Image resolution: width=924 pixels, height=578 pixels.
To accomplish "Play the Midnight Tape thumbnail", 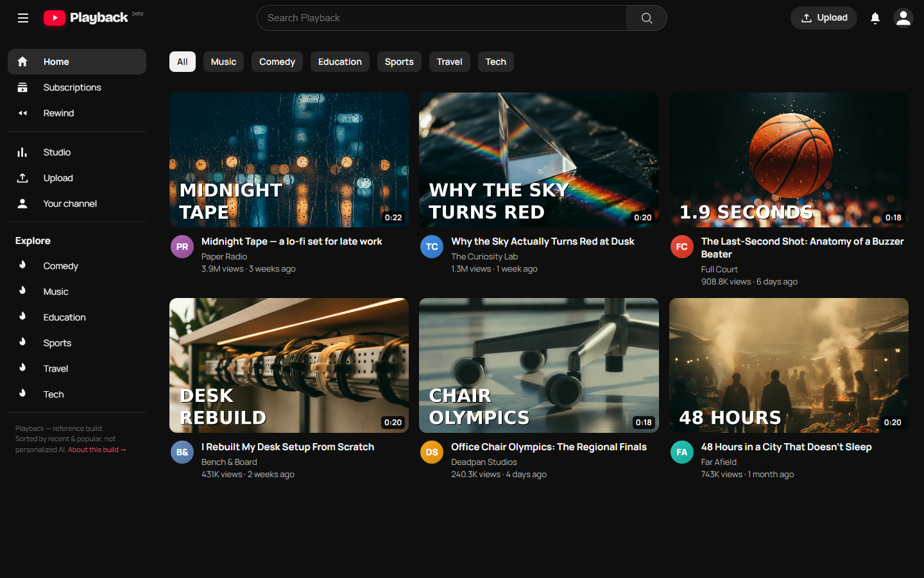I will click(x=289, y=160).
